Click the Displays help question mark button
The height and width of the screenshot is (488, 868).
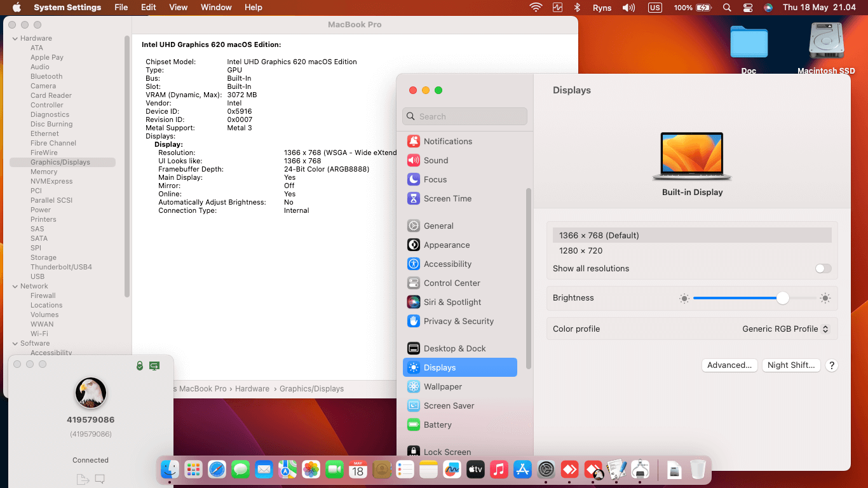coord(832,365)
